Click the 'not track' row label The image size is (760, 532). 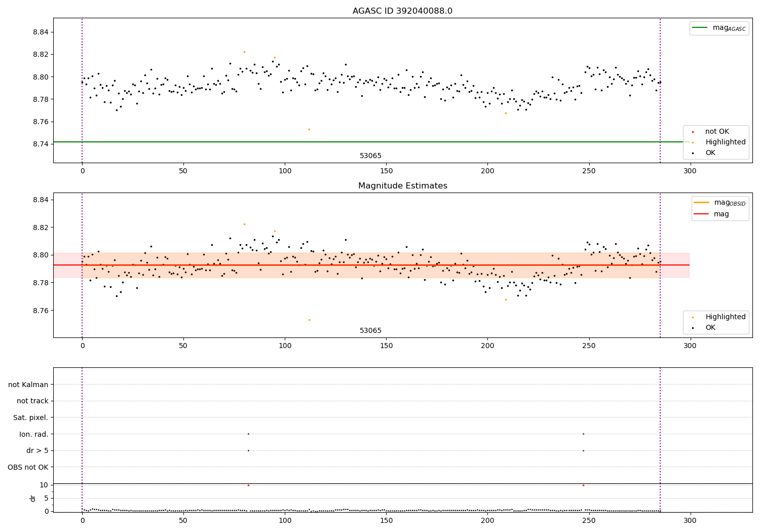click(x=32, y=401)
